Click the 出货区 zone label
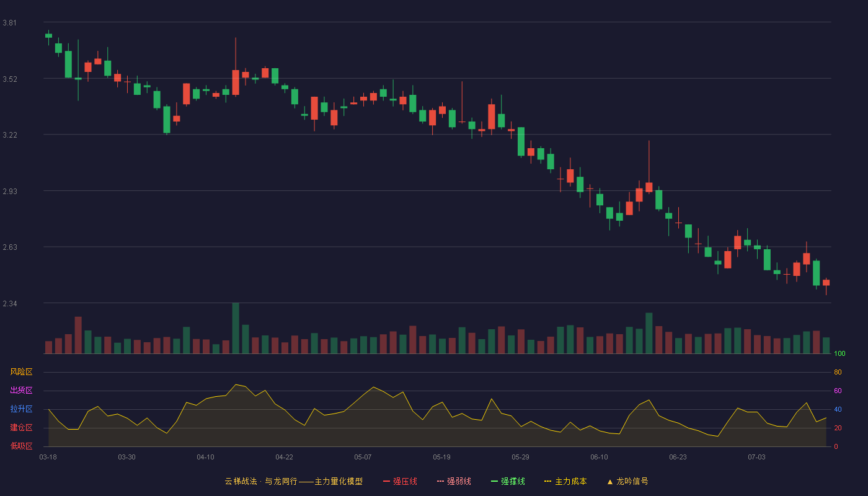Screen dimensions: 868x496 click(21, 391)
